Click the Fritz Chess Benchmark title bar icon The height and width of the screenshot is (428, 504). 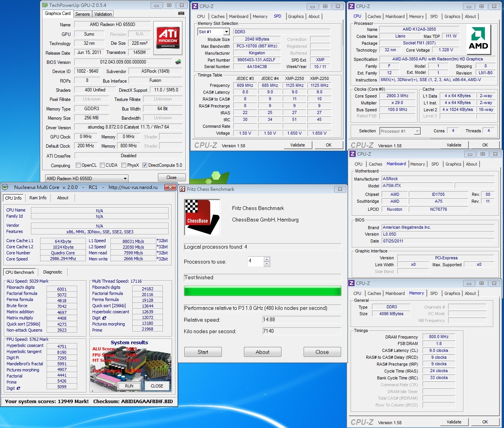tap(182, 189)
